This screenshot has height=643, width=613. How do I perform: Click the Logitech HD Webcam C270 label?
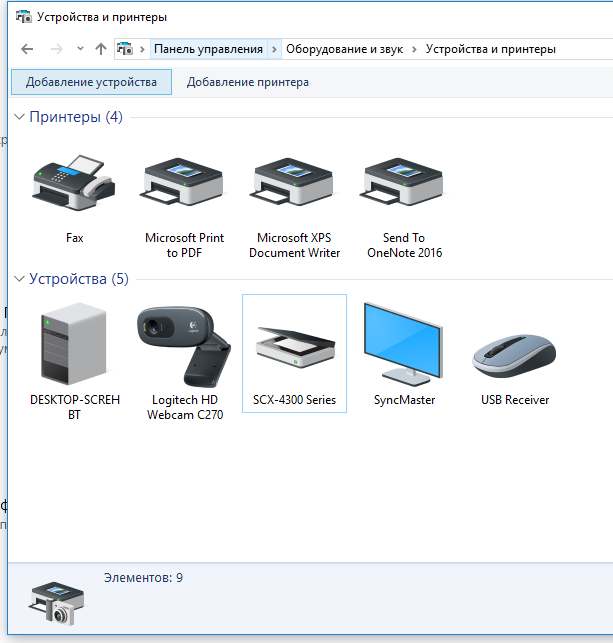[x=185, y=407]
